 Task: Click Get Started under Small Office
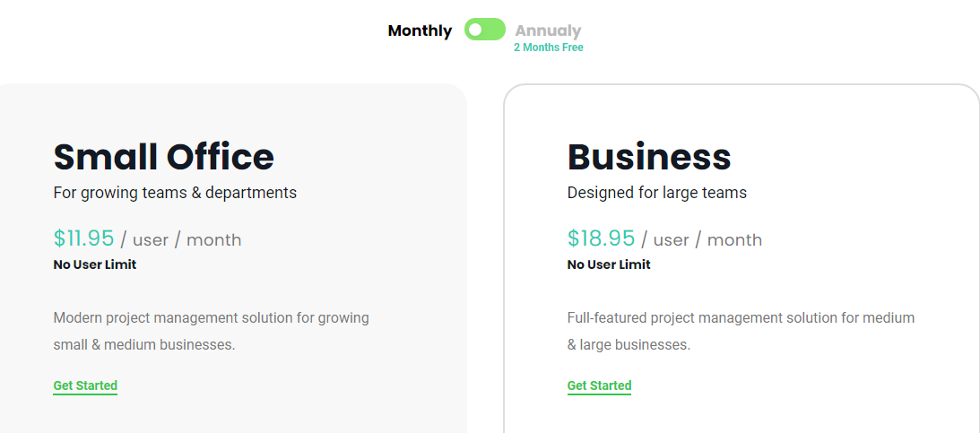pyautogui.click(x=85, y=385)
